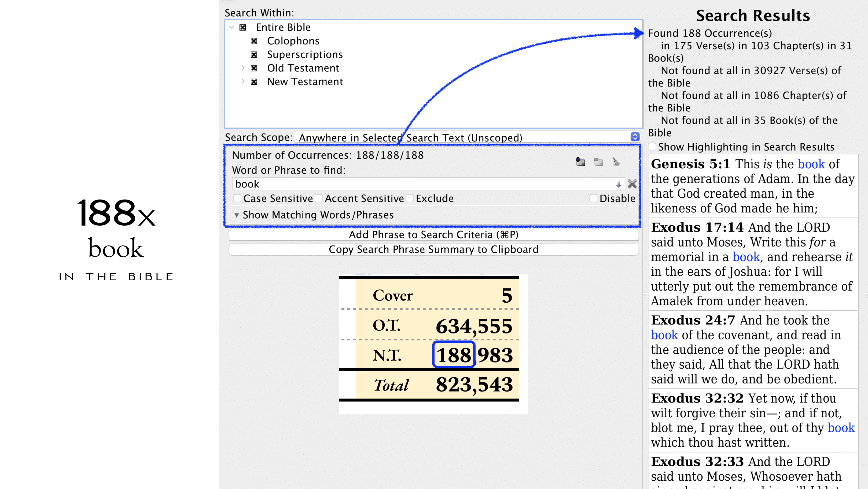The image size is (868, 489).
Task: Enable the Accent Sensitive checkbox
Action: point(319,198)
